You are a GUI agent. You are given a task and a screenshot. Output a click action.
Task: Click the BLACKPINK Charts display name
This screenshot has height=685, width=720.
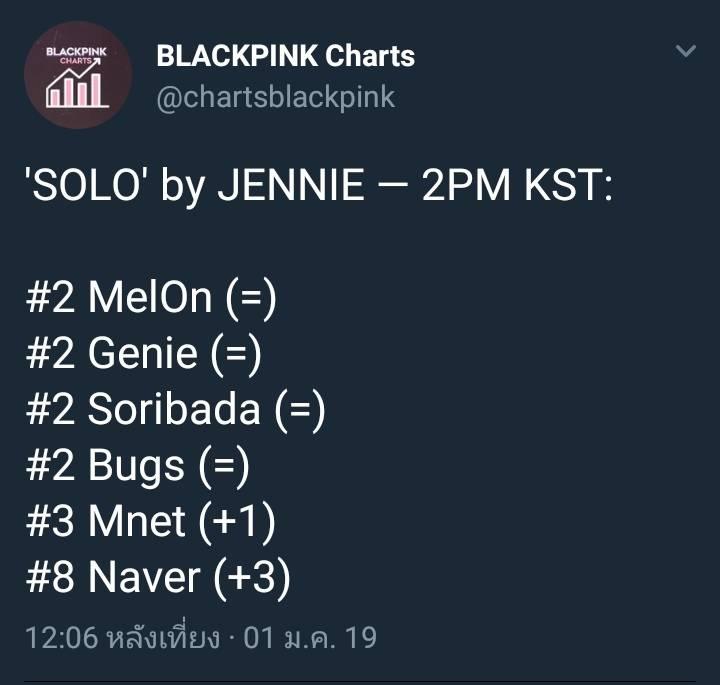point(286,56)
